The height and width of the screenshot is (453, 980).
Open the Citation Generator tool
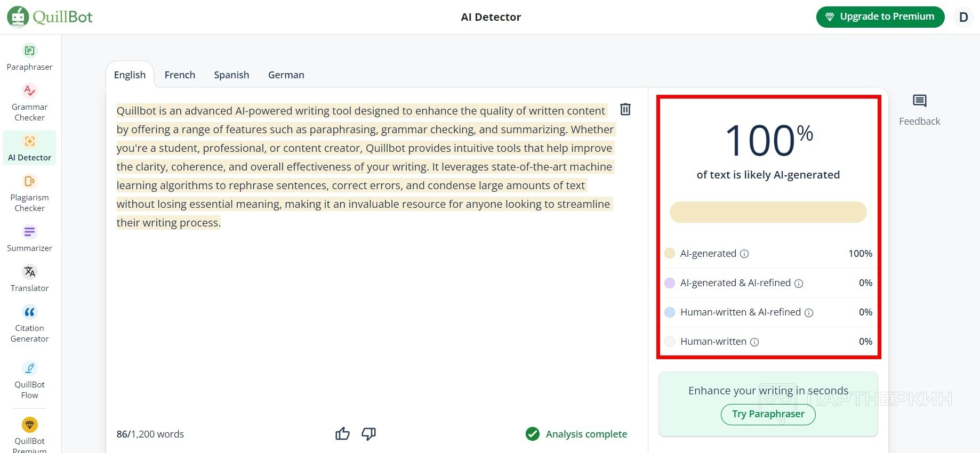[x=29, y=324]
